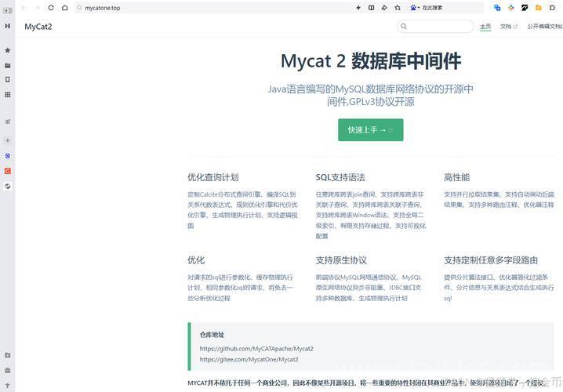The image size is (563, 392).
Task: Open the mobile phone icon in sidebar
Action: 8,80
